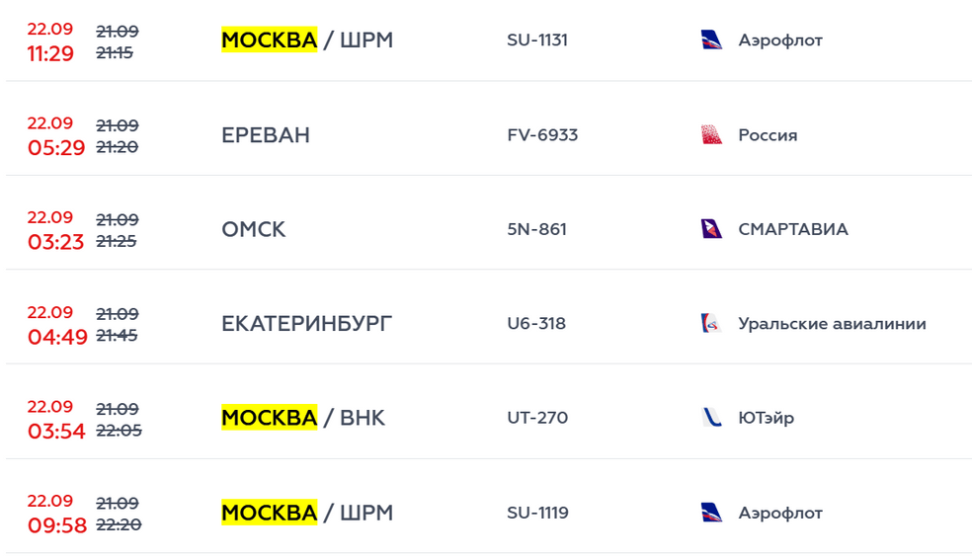Viewport: 972px width, 560px height.
Task: Click the Уральские авиалинии logo icon
Action: (x=711, y=324)
